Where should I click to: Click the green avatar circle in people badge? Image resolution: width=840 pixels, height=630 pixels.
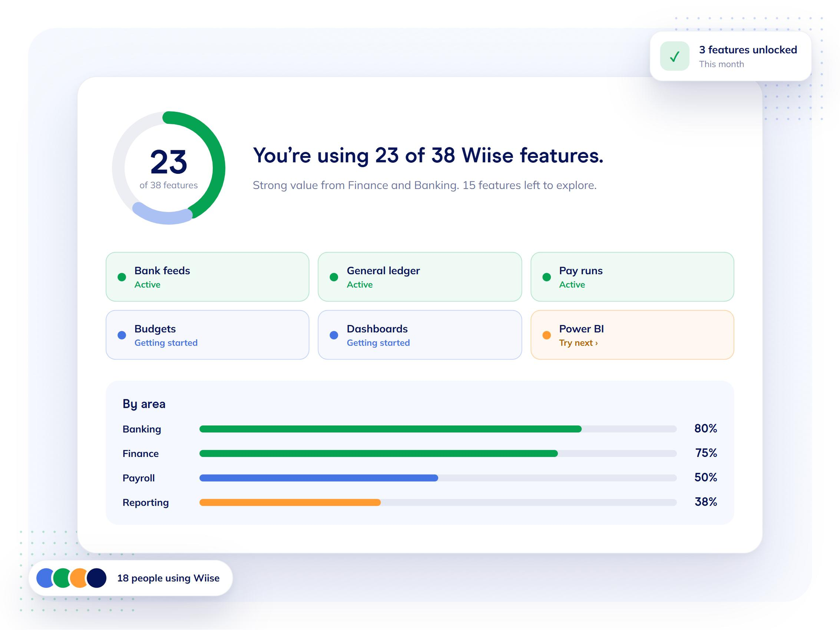click(61, 578)
